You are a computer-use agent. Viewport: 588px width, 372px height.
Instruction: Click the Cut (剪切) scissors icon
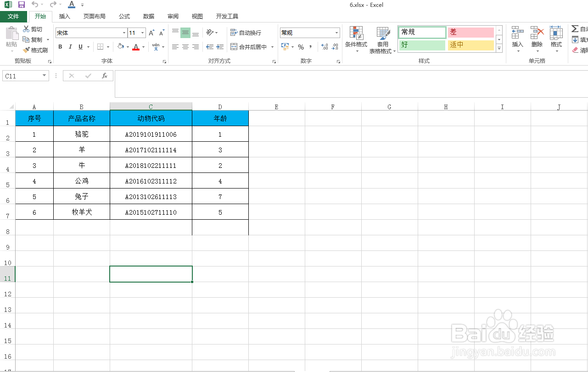click(26, 29)
